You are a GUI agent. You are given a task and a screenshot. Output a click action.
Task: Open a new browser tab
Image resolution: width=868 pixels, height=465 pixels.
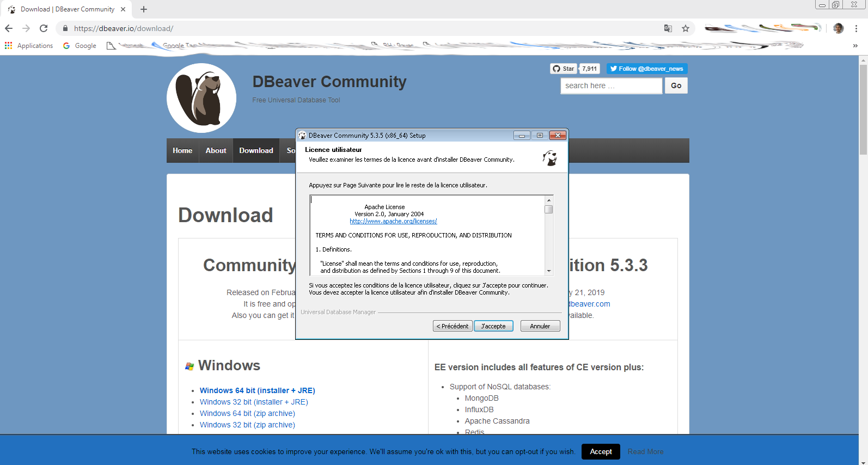(144, 9)
